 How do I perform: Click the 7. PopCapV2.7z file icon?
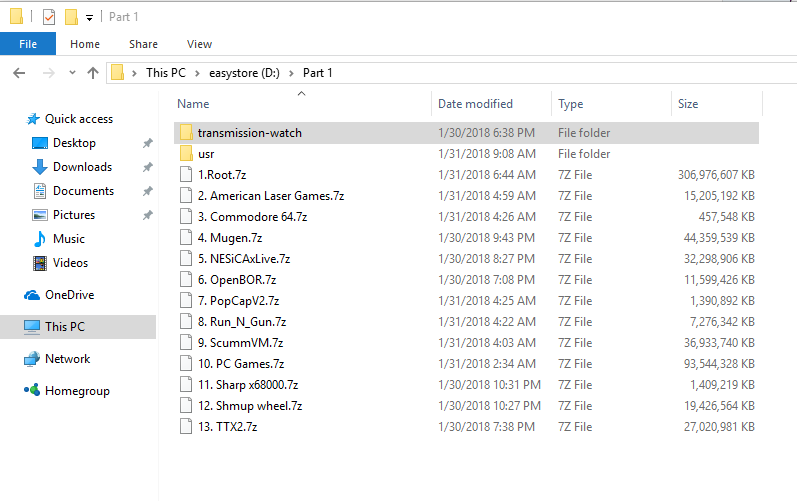[186, 300]
